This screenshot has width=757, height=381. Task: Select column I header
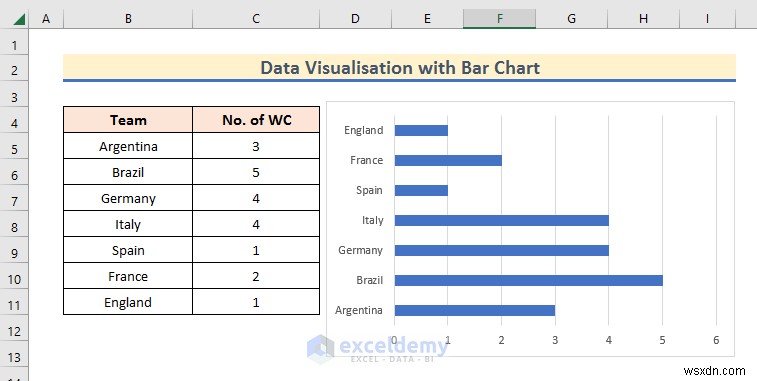click(707, 19)
